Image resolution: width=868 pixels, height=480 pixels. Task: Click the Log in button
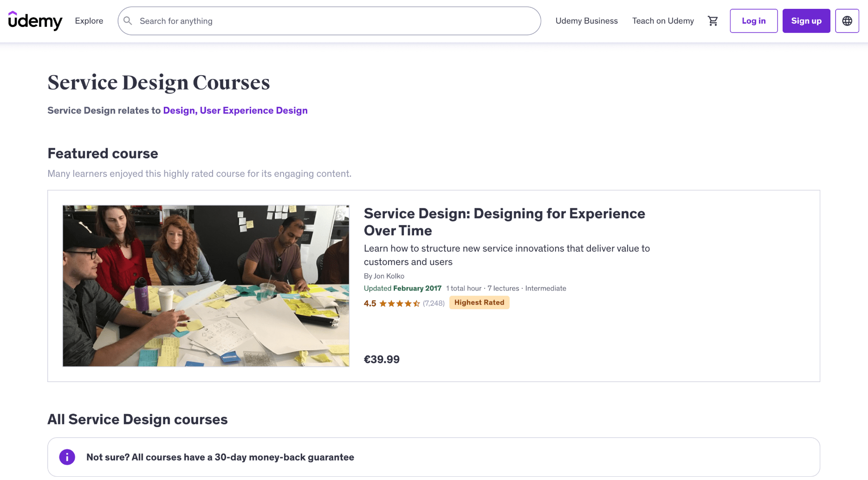pyautogui.click(x=754, y=21)
